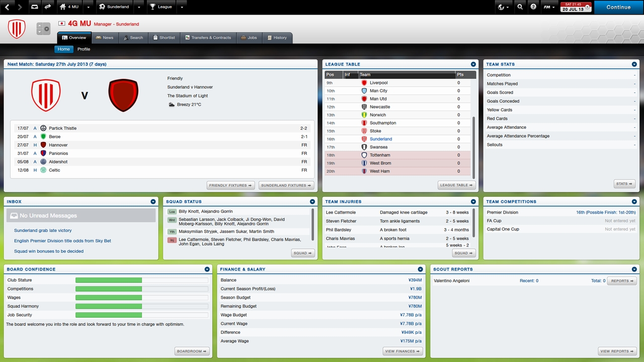The height and width of the screenshot is (362, 644).
Task: Open the Squad button in Squad Status
Action: tap(303, 253)
